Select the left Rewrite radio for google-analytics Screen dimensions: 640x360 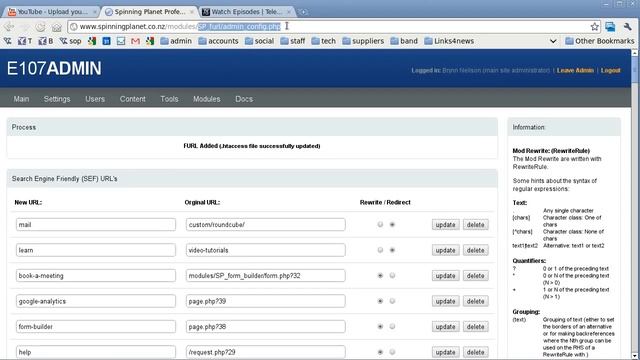tap(380, 301)
